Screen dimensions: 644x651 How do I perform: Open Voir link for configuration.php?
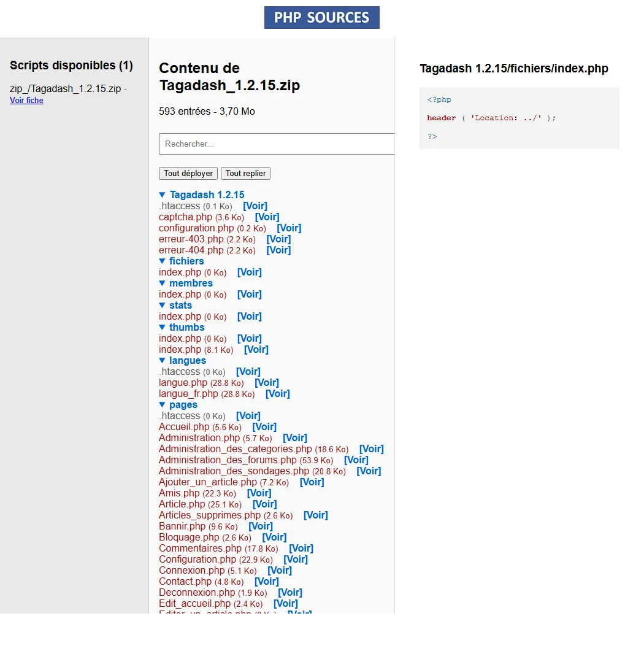pos(289,228)
